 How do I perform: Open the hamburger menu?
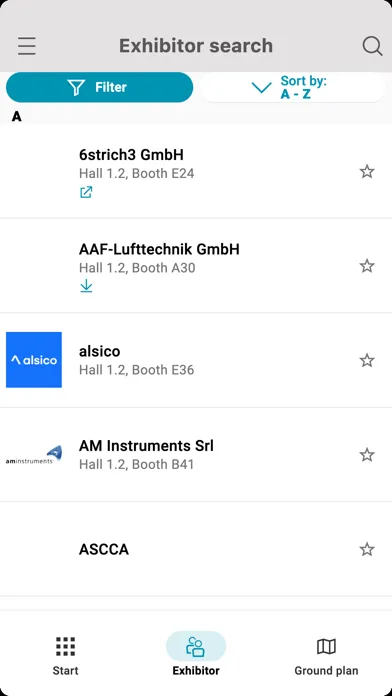[27, 46]
